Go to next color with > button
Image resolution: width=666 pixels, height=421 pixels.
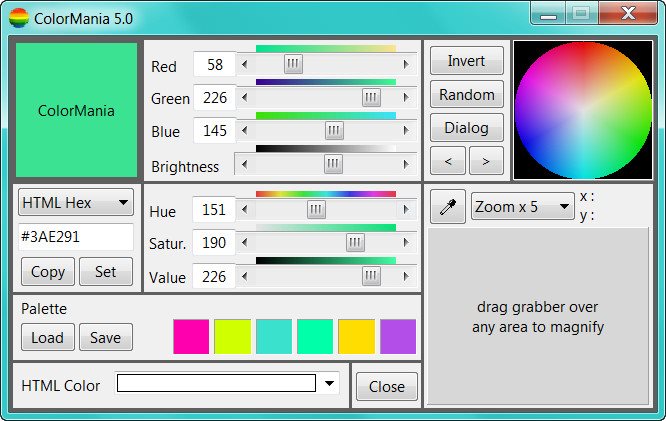coord(486,161)
